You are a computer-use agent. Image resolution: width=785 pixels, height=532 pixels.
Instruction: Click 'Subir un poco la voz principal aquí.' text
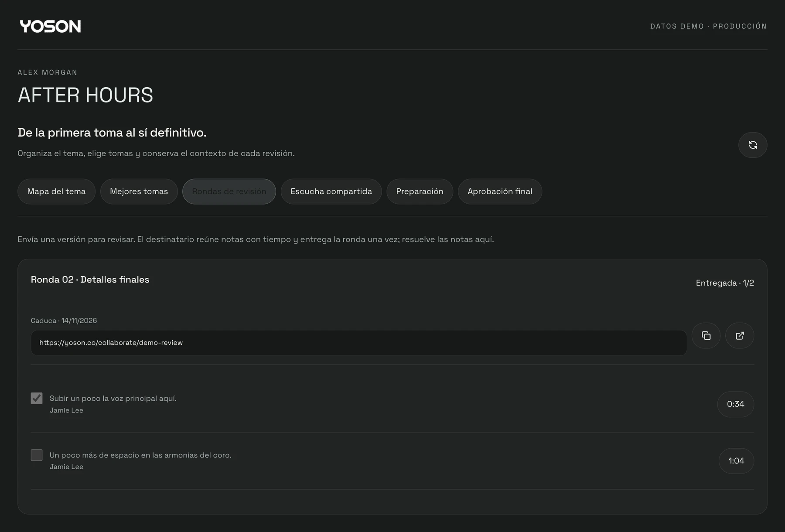pyautogui.click(x=113, y=399)
